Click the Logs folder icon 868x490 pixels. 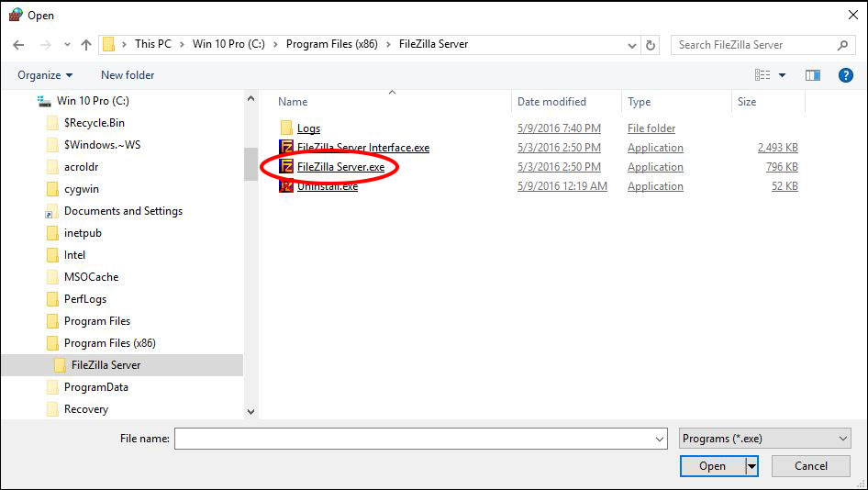[x=286, y=128]
